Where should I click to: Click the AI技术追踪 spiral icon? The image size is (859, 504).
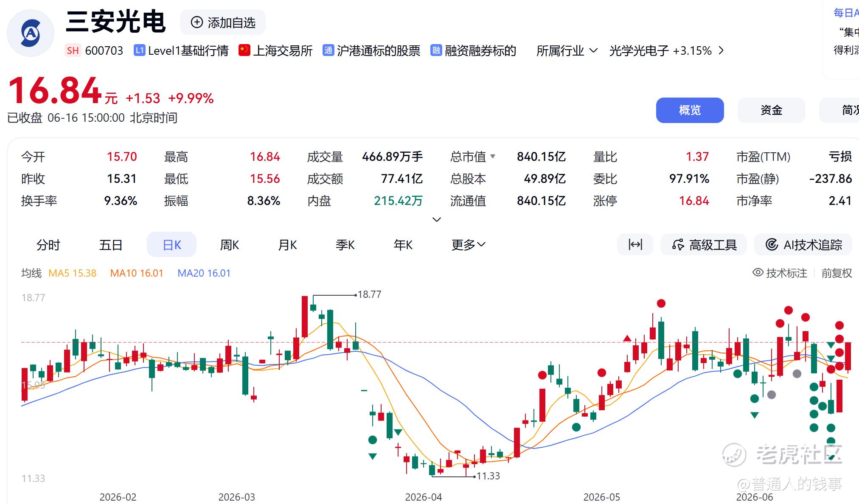[x=772, y=245]
